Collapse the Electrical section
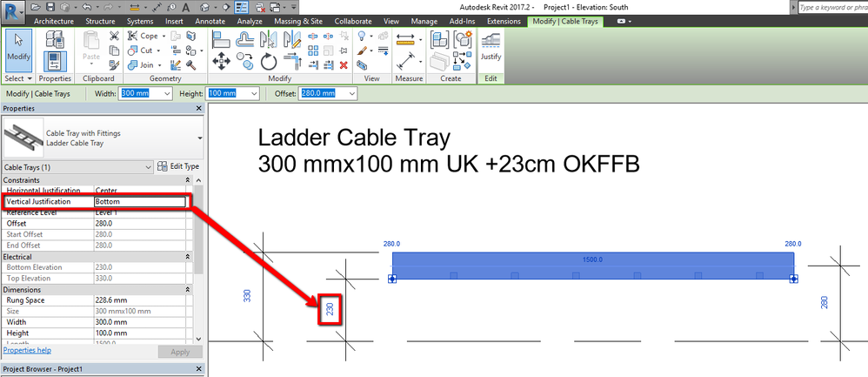Screen dimensions: 868x377 [188, 257]
